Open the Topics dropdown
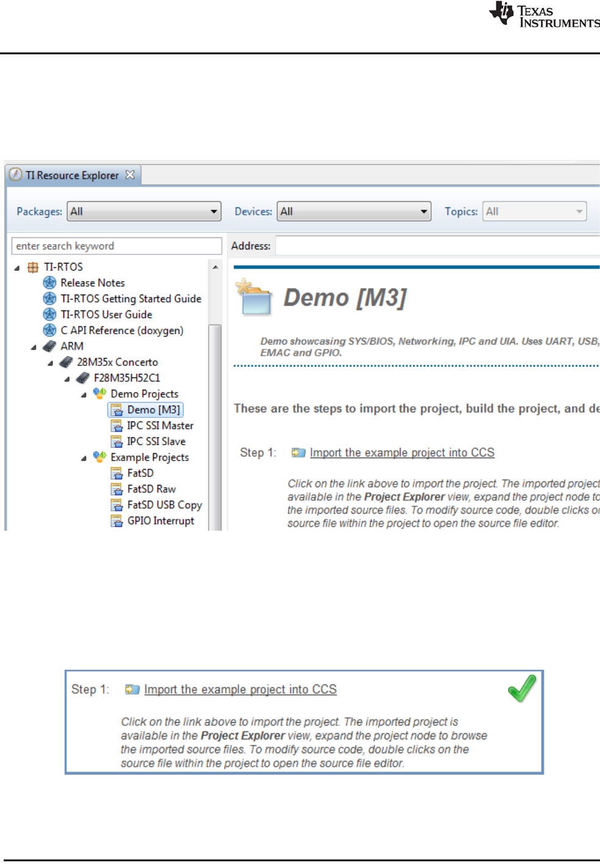Image resolution: width=600 pixels, height=868 pixels. click(535, 212)
